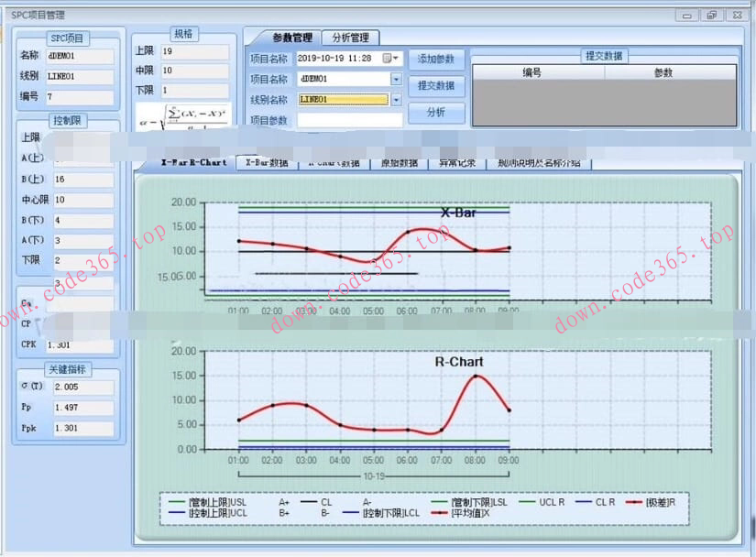Expand the 线别名称 LINE01 dropdown
The image size is (756, 557).
[396, 100]
